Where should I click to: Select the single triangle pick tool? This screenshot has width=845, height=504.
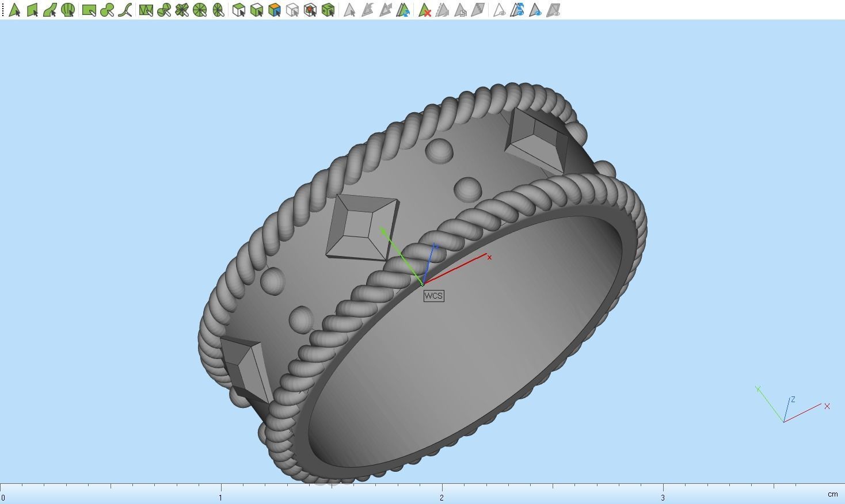click(x=14, y=10)
